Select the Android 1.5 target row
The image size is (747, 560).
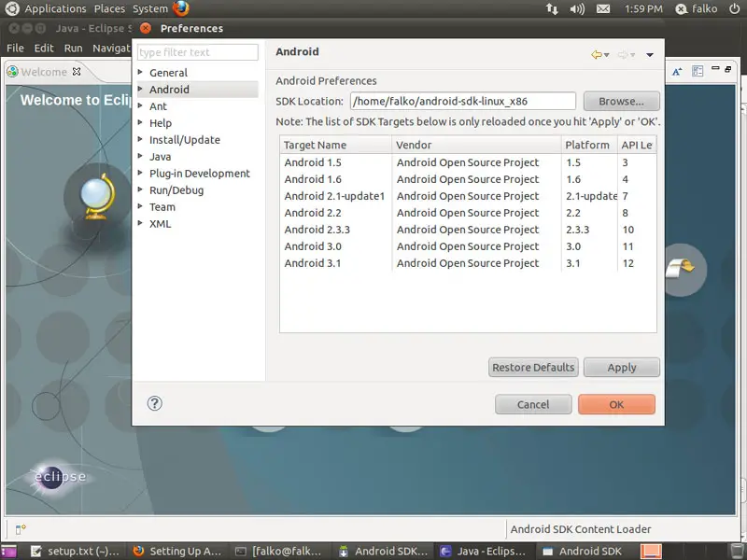[x=468, y=162]
